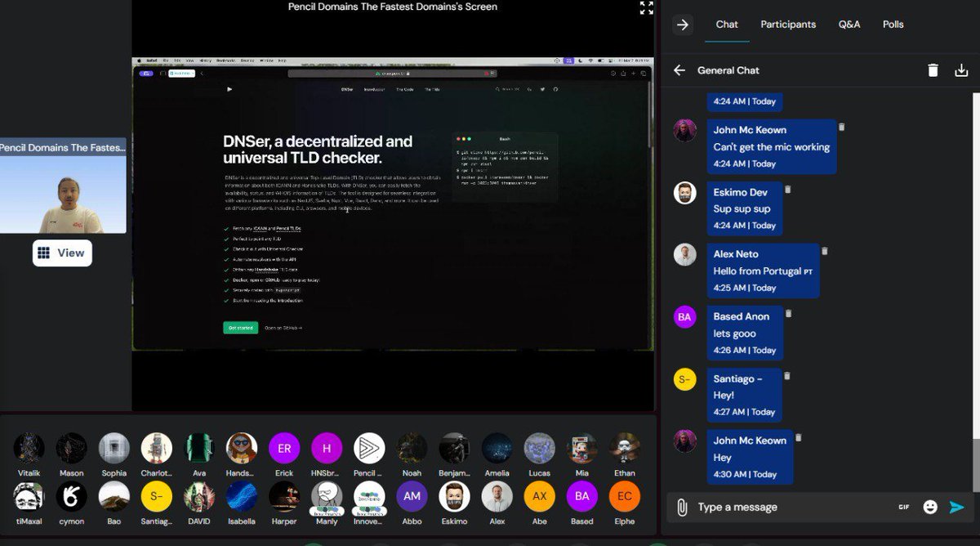Screen dimensions: 980x546
Task: Delete the General Chat with trash icon
Action: point(933,70)
